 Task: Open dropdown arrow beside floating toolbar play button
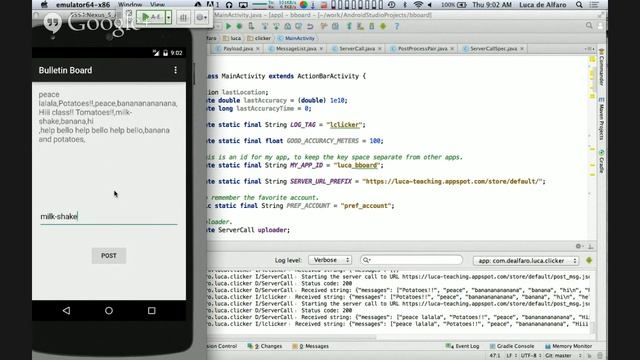coord(168,18)
